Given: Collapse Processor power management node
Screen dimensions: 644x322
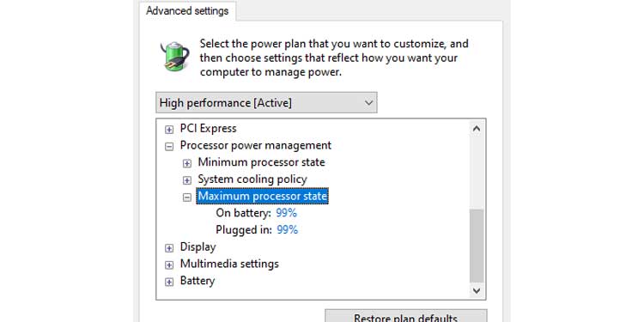Looking at the screenshot, I should 169,147.
